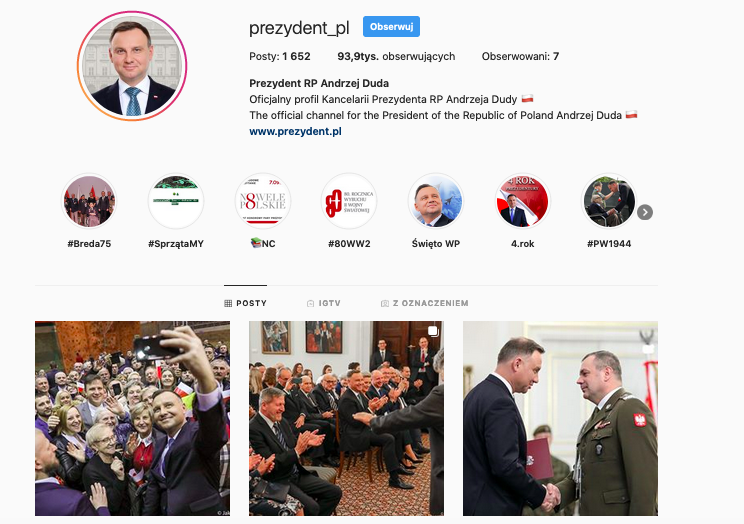Viewport: 744px width, 524px height.
Task: View the prezydent_pl profile picture story
Action: (x=132, y=66)
